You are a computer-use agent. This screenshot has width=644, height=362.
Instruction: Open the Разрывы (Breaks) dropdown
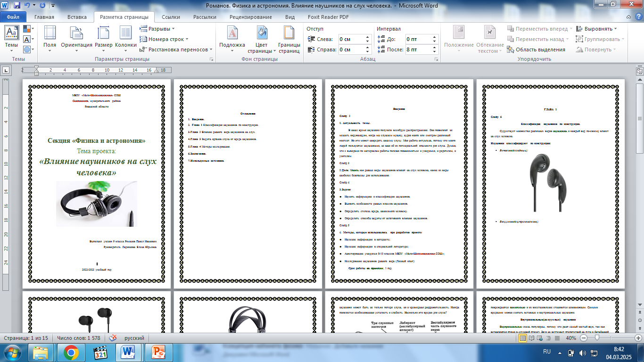(x=157, y=29)
